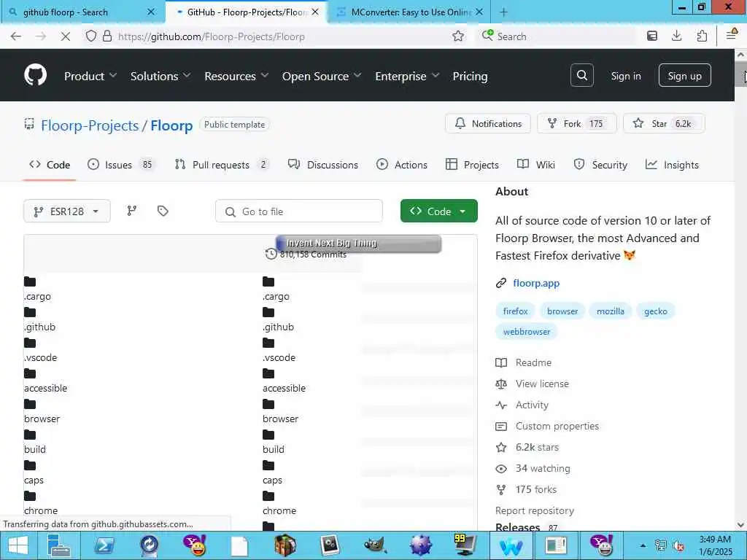Image resolution: width=747 pixels, height=560 pixels.
Task: Open the first .github folder icon
Action: 30,312
